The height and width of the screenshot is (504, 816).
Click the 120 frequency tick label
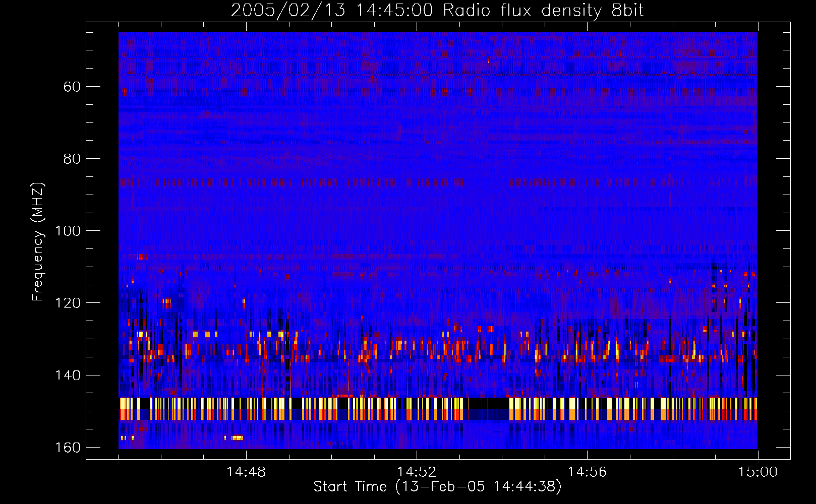point(68,303)
